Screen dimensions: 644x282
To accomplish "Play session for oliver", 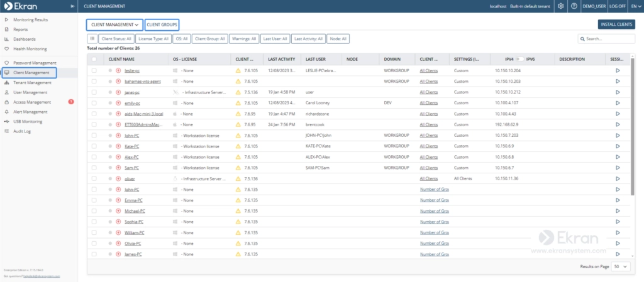I will pos(618,179).
